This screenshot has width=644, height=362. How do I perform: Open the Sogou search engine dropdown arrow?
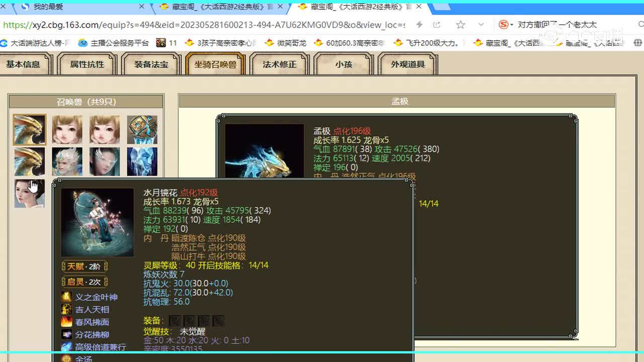point(512,25)
